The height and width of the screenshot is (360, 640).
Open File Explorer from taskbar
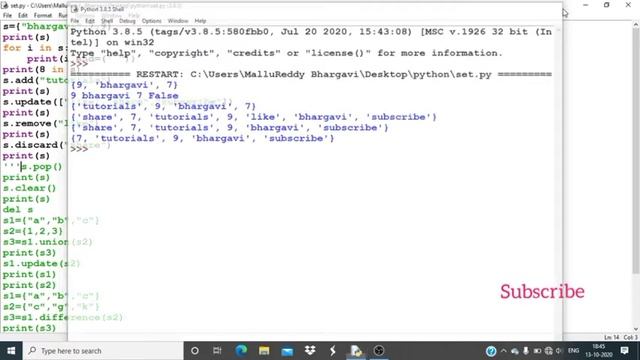point(264,351)
